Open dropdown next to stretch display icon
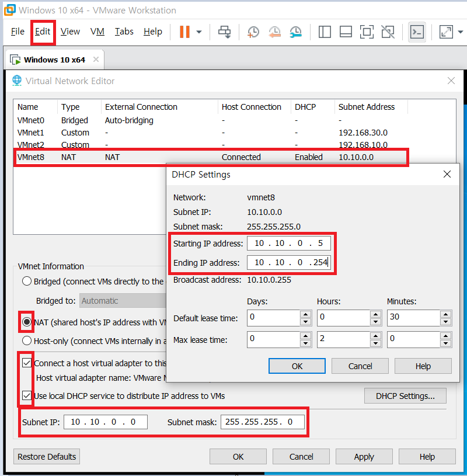 461,32
